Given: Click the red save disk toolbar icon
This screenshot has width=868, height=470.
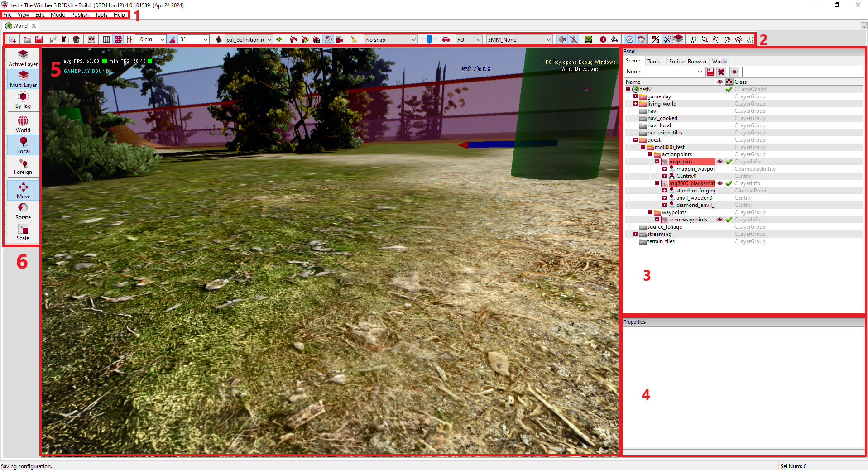Looking at the screenshot, I should tap(39, 39).
